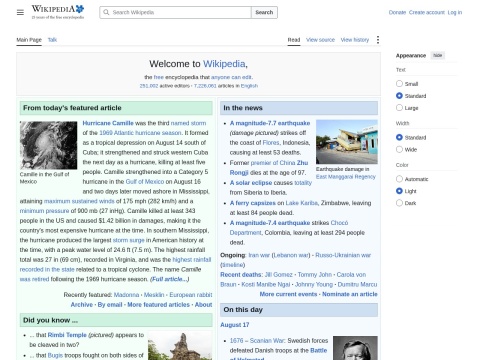This screenshot has width=480, height=360.
Task: Click the anyone can edit link
Action: click(231, 77)
